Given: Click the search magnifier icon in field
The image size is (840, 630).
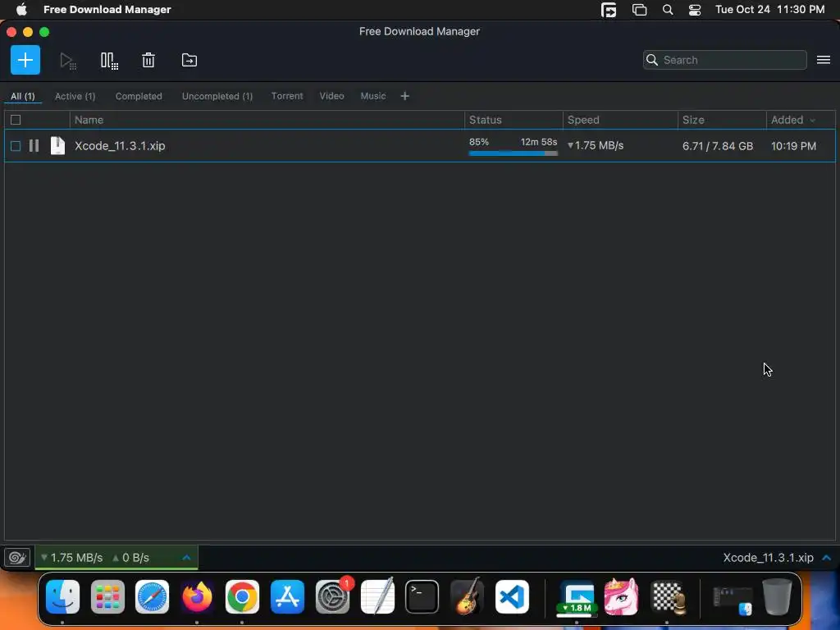Looking at the screenshot, I should [x=652, y=60].
